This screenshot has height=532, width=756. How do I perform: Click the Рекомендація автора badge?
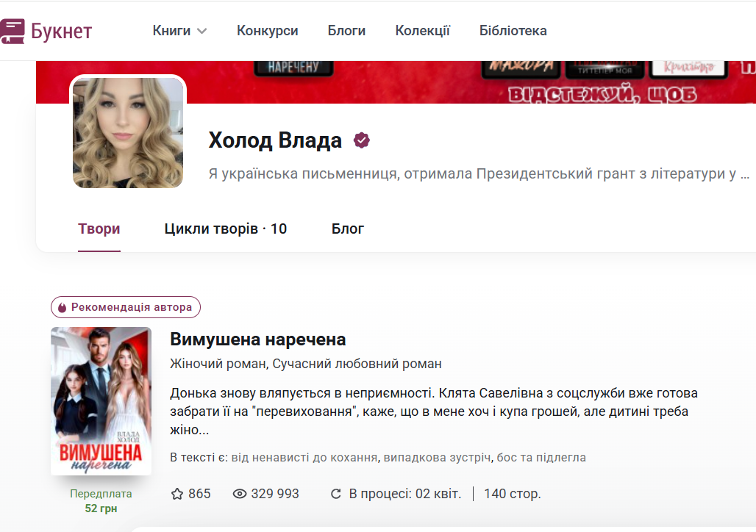(x=126, y=307)
